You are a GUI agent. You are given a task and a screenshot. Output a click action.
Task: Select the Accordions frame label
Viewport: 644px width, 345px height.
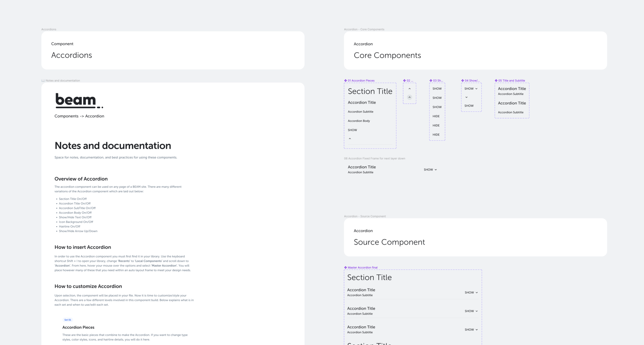pos(49,29)
